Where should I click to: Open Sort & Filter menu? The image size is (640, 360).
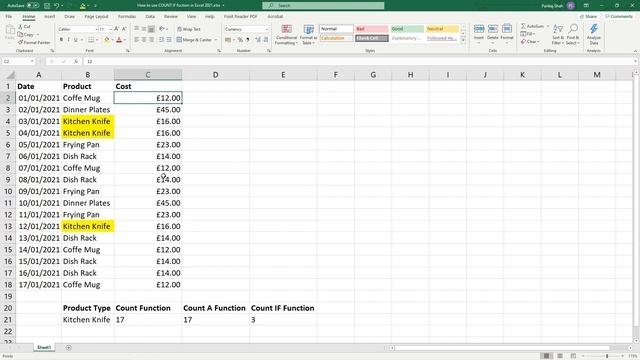point(558,34)
